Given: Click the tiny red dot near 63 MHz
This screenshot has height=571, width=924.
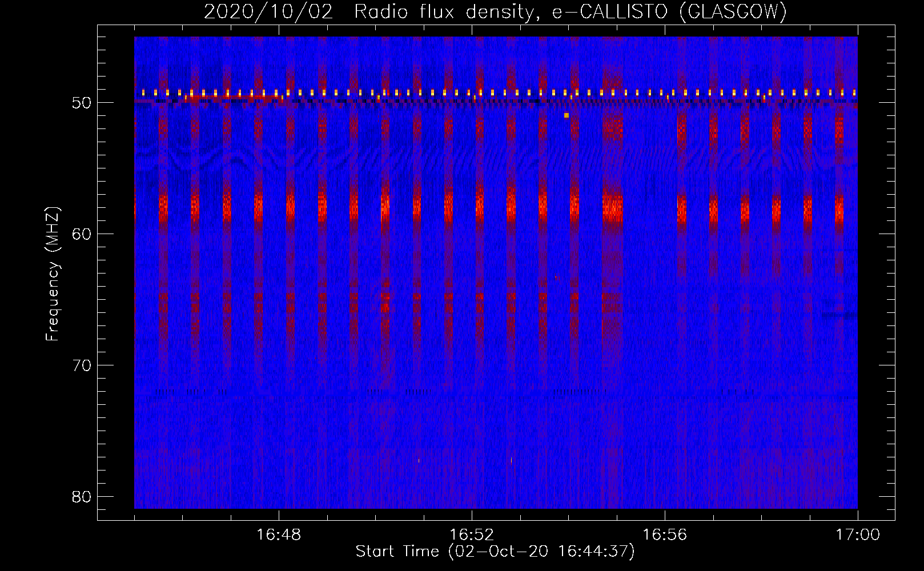Looking at the screenshot, I should 556,278.
